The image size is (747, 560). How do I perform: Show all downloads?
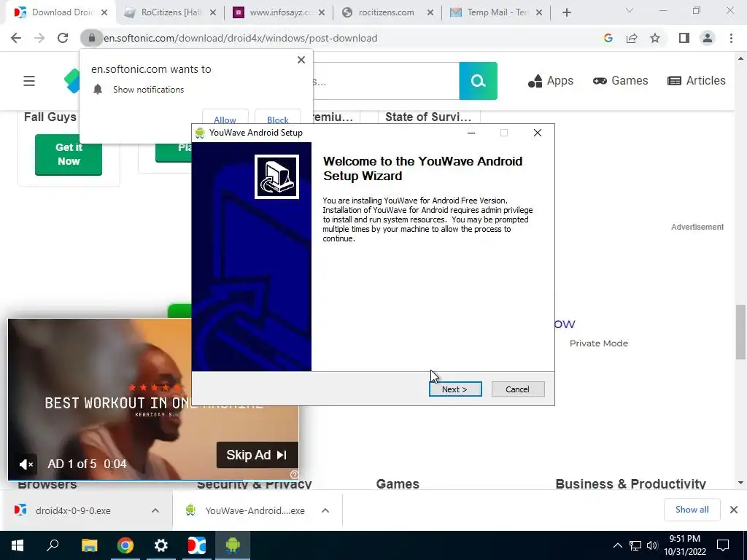692,510
